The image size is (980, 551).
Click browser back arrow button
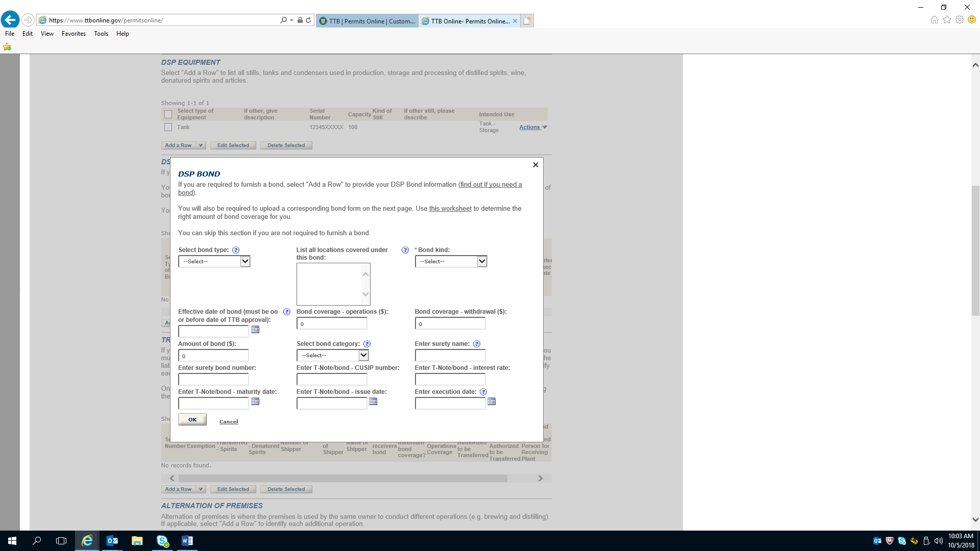pos(10,20)
